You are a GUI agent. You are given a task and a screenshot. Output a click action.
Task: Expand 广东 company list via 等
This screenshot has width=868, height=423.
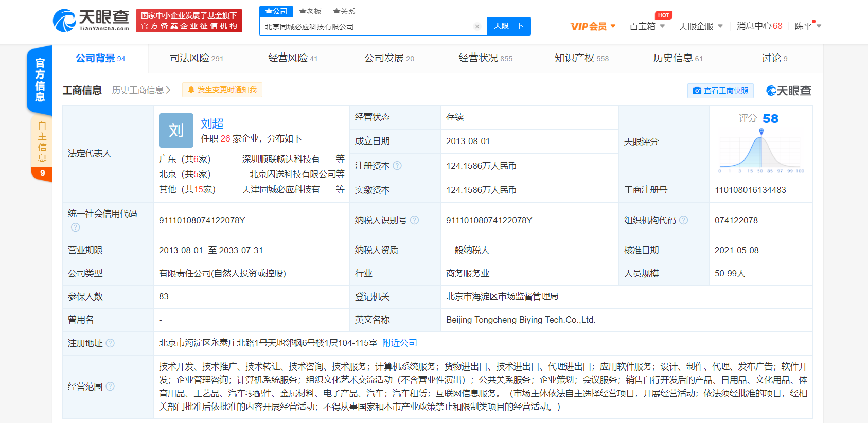coord(340,159)
